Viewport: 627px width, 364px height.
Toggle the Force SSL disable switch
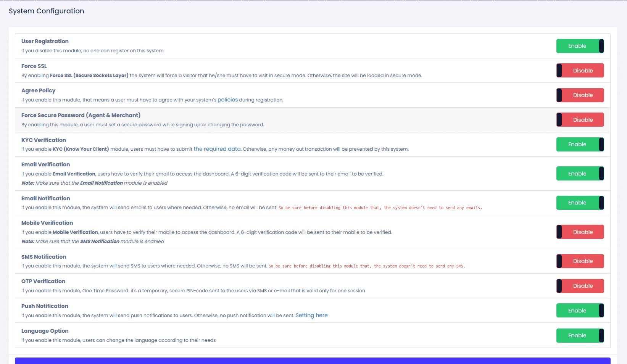click(x=580, y=71)
